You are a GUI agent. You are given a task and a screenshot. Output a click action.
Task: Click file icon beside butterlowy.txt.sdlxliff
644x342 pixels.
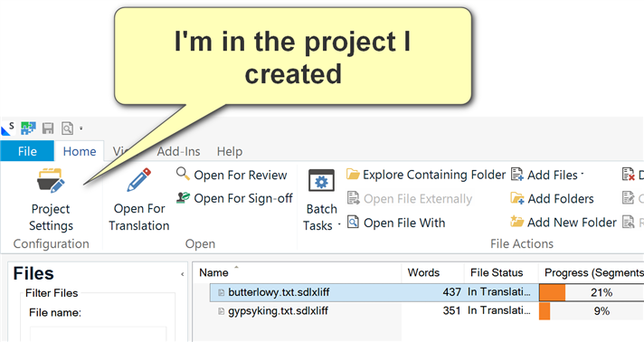[x=221, y=292]
